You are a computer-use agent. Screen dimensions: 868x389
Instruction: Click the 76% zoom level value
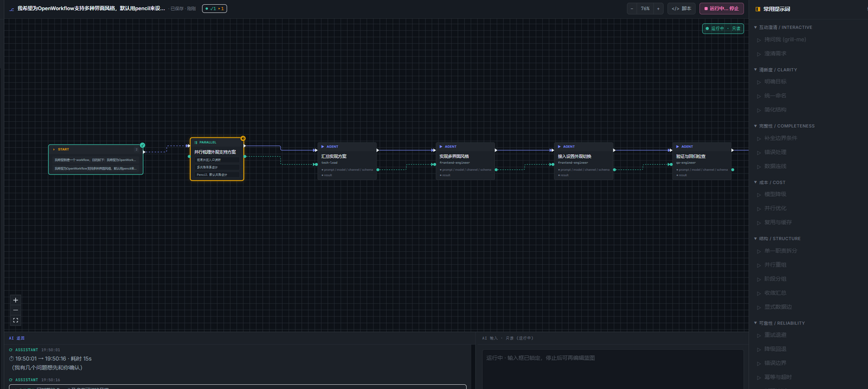pos(645,8)
